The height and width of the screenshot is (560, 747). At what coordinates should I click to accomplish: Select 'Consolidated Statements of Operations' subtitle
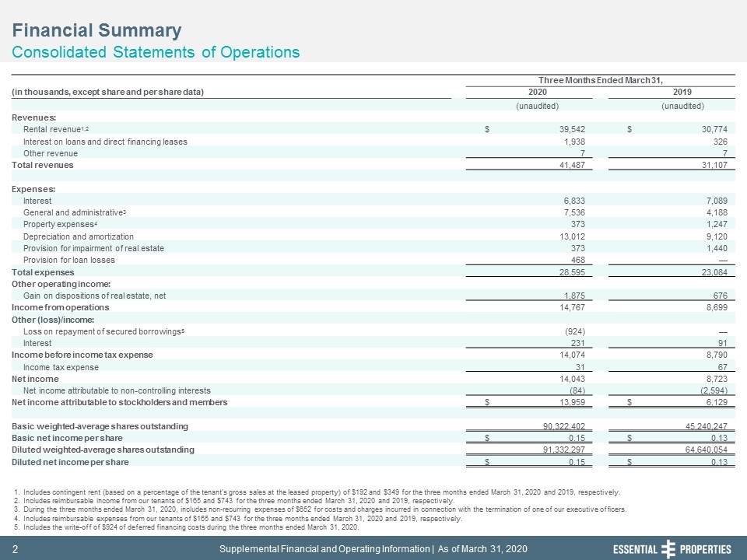tap(156, 52)
